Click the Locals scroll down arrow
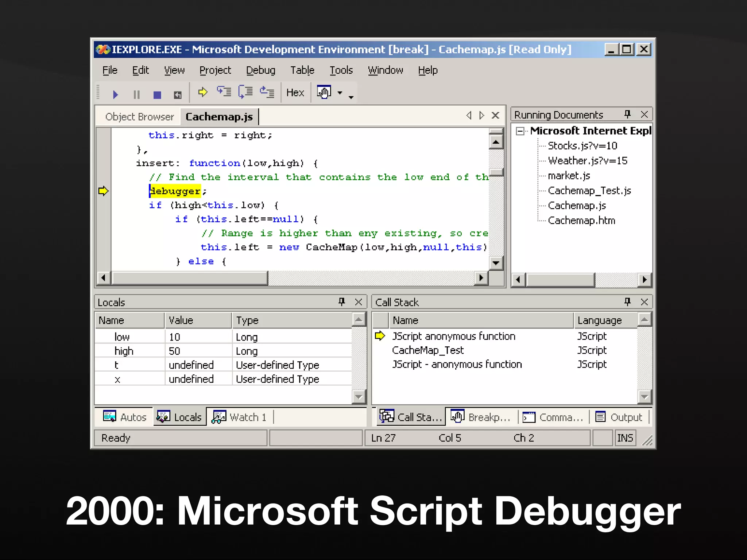 click(359, 396)
